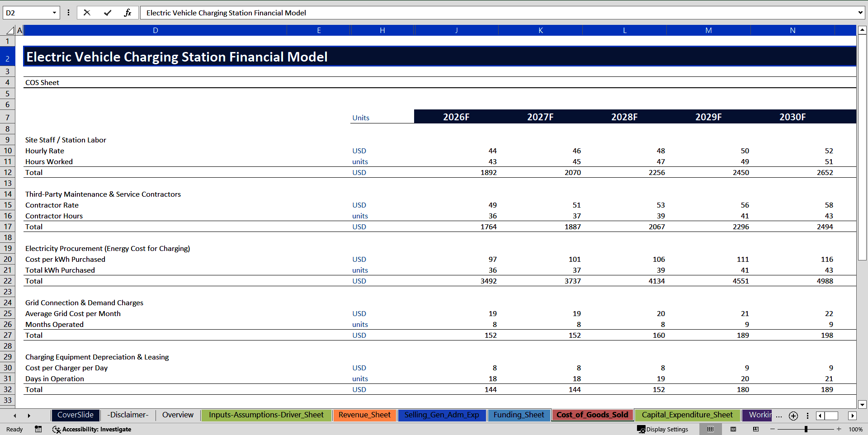868x435 pixels.
Task: Zoom in with plus button
Action: point(839,429)
